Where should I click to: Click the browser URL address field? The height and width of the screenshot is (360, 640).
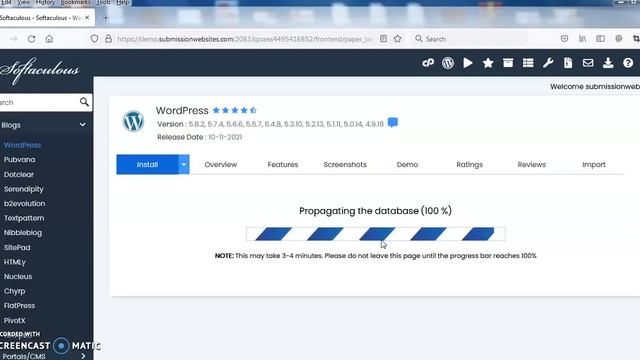click(x=245, y=39)
